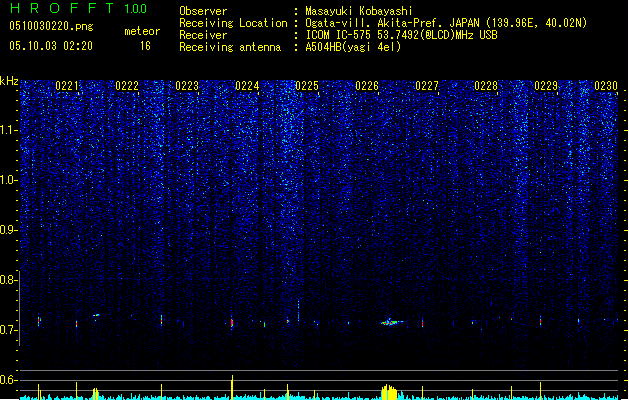Click the version number 1.0.0
This screenshot has height=400, width=629.
135,8
